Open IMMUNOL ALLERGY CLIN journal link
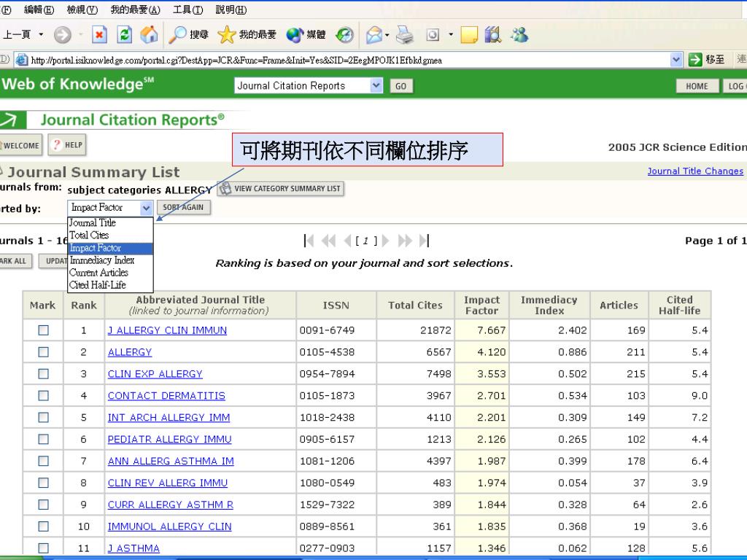This screenshot has width=747, height=560. [x=169, y=526]
